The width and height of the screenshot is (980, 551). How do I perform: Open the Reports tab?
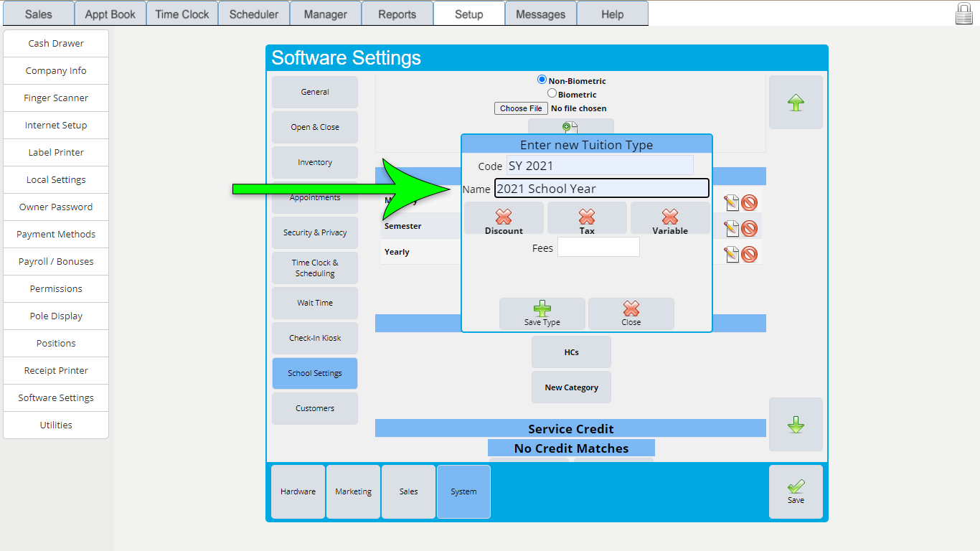click(x=397, y=14)
